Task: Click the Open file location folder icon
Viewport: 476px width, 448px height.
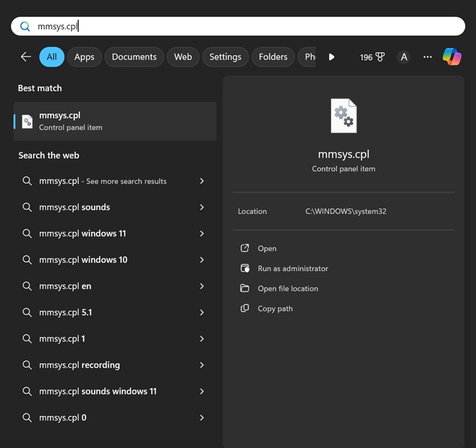Action: [245, 288]
